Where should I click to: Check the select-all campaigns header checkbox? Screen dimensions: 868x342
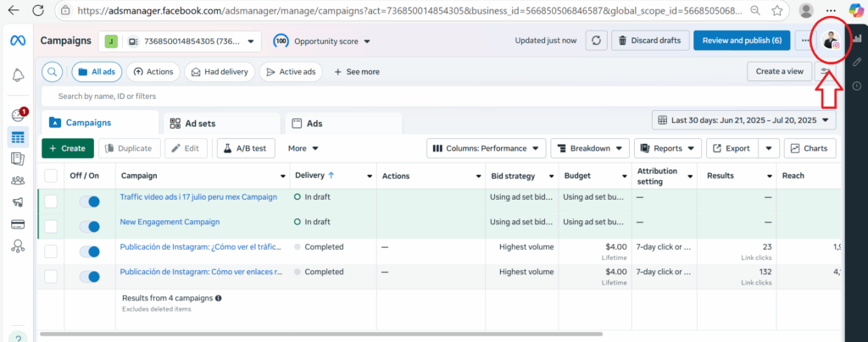(51, 175)
